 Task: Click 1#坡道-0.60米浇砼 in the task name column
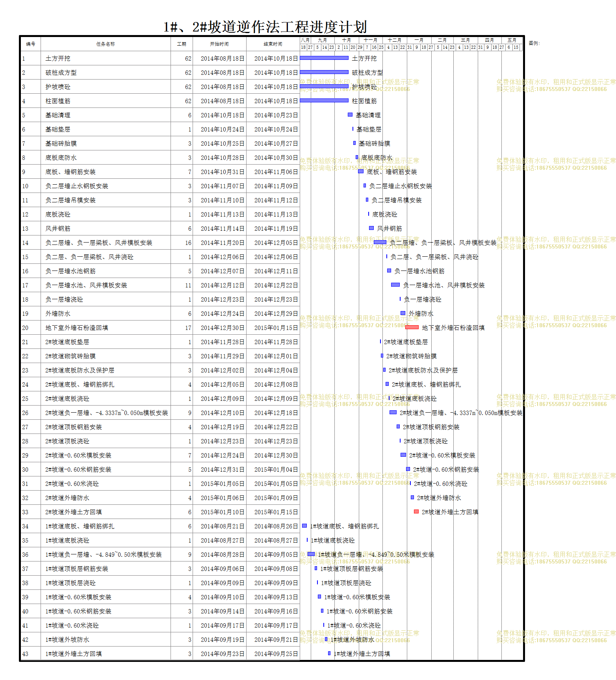72,625
